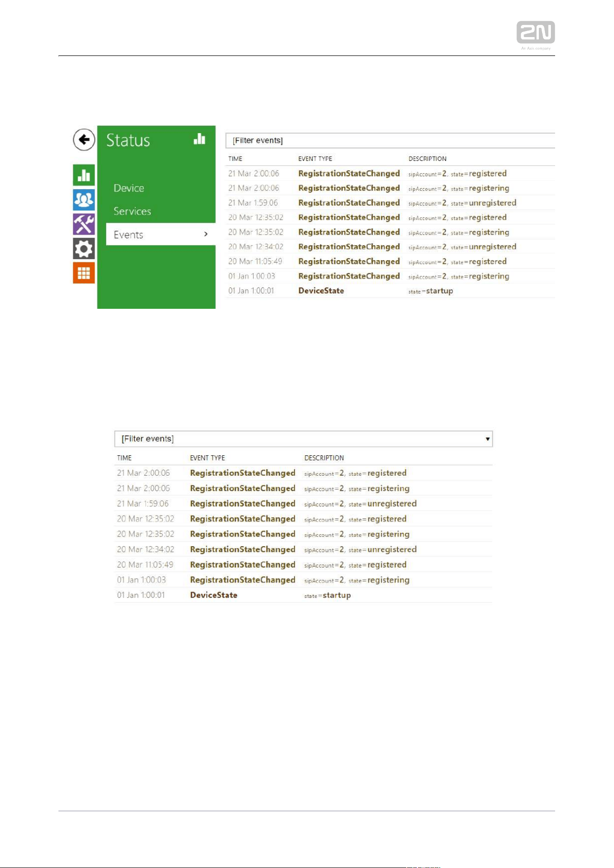
Task: Click the upper EVENT TYPE column header
Action: click(315, 159)
